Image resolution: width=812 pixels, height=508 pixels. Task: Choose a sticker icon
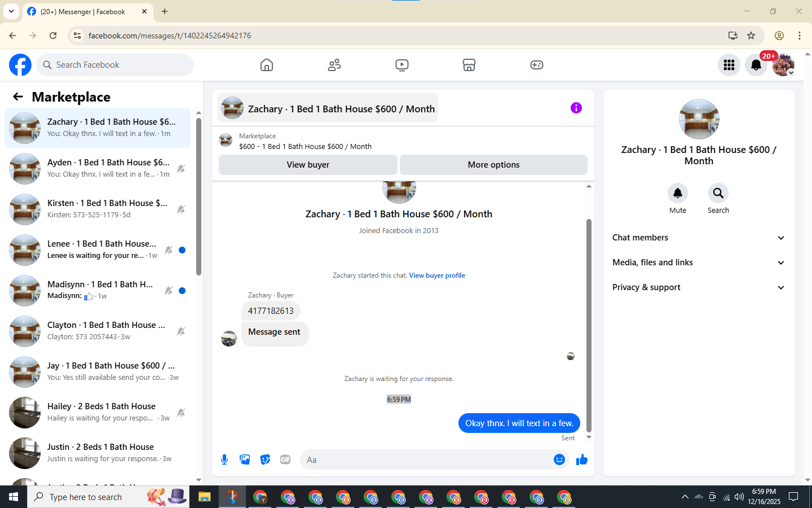pyautogui.click(x=265, y=459)
